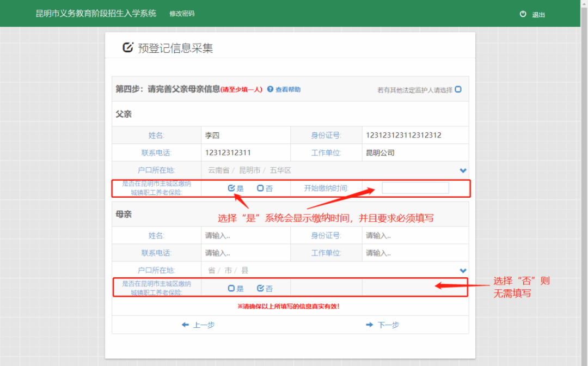The width and height of the screenshot is (588, 366).
Task: Select 是 for father's pension insurance question
Action: pos(230,187)
